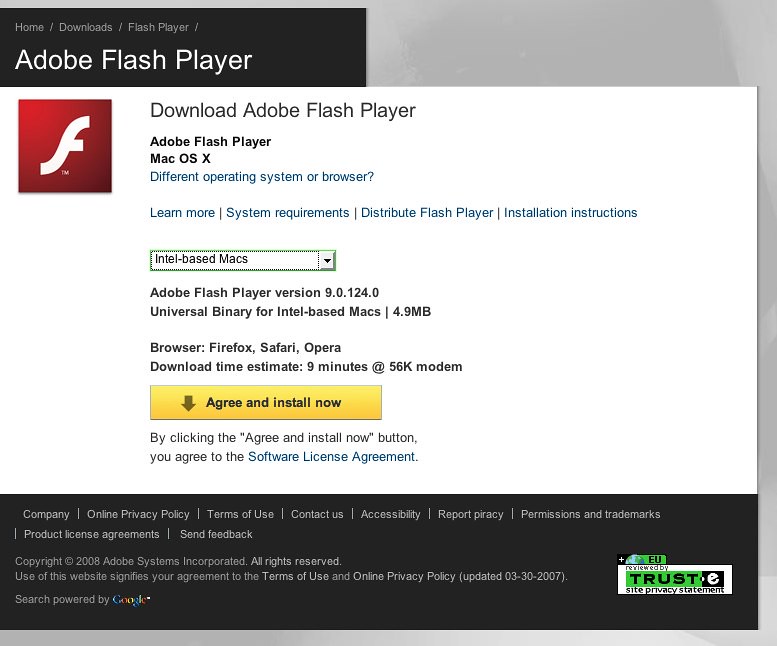Open the Send feedback link

(216, 534)
